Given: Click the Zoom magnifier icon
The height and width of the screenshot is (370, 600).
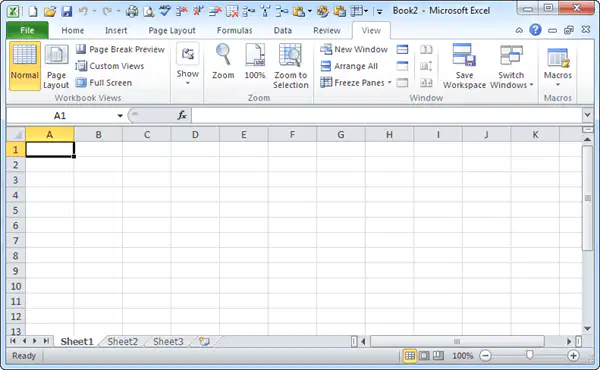Looking at the screenshot, I should click(223, 55).
